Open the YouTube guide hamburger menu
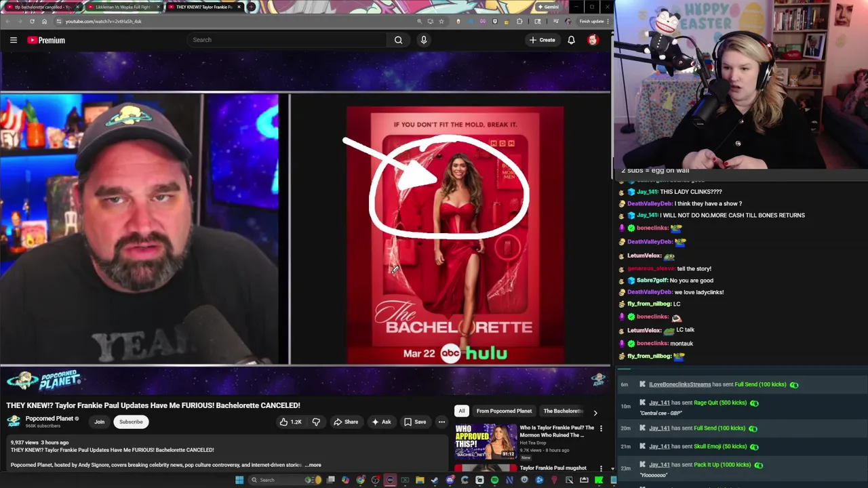This screenshot has width=868, height=488. [x=13, y=40]
